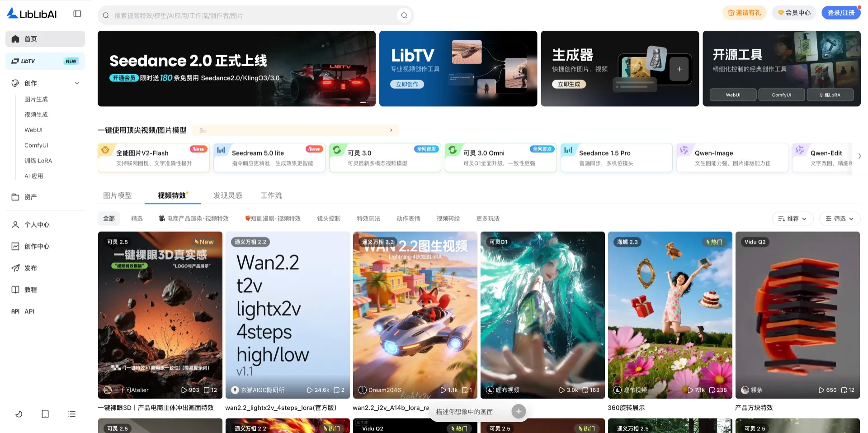Open LibTV in the sidebar
868x433 pixels.
(x=45, y=61)
